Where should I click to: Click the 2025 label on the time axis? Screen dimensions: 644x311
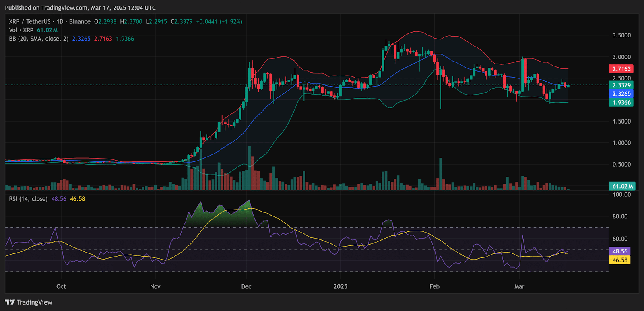pos(340,286)
